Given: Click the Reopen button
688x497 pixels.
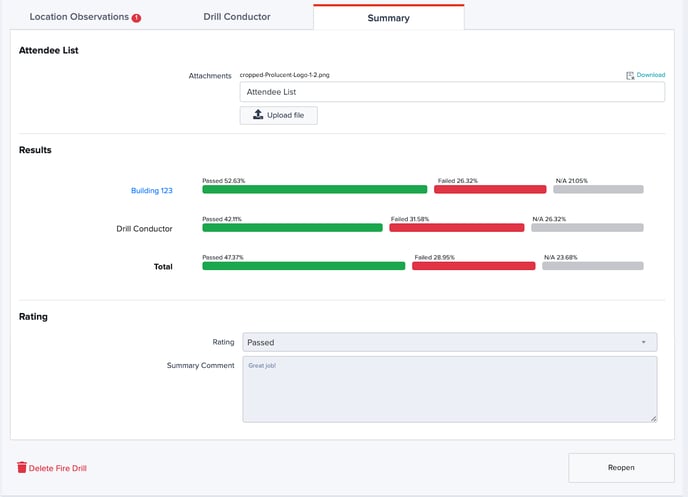Looking at the screenshot, I should point(621,468).
